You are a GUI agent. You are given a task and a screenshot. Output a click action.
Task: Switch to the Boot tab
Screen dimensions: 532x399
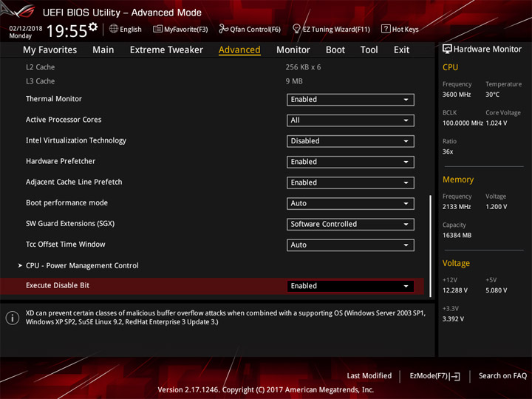tap(335, 50)
